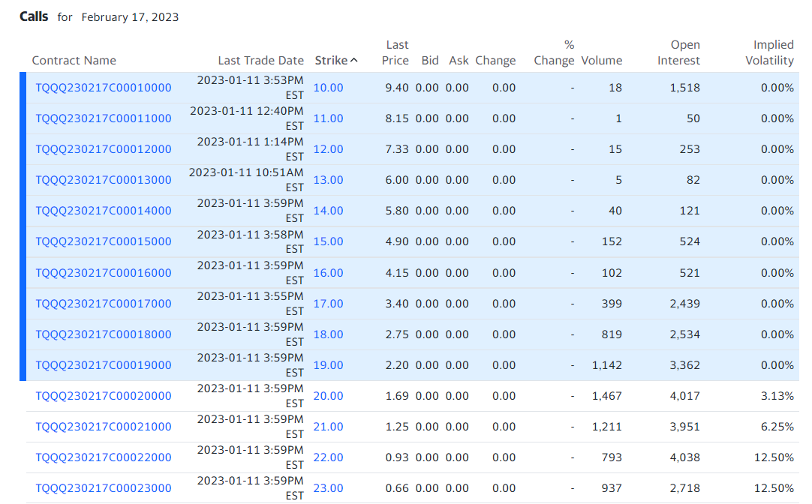Click implied volatility 3.13% value
812x504 pixels.
tap(777, 396)
